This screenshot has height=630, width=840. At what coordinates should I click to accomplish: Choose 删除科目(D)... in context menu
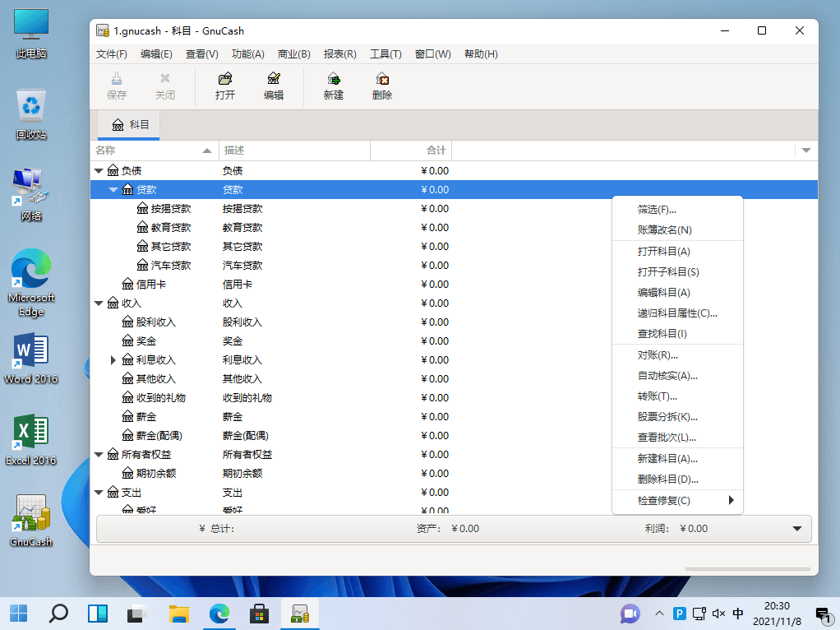click(x=678, y=479)
